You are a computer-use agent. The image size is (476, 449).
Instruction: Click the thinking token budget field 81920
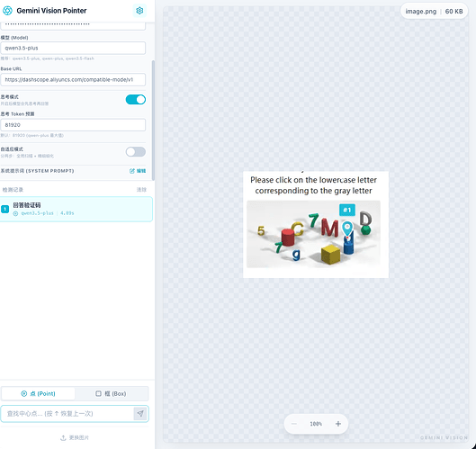[x=73, y=125]
